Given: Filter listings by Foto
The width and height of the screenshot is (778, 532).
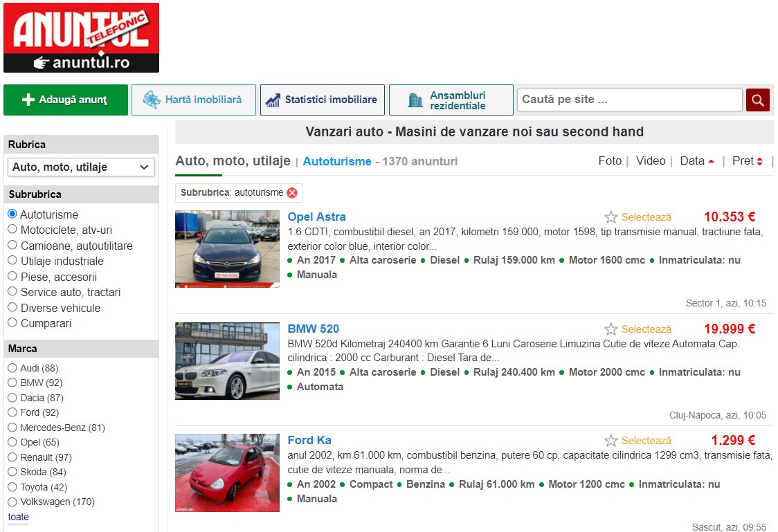Looking at the screenshot, I should [610, 161].
